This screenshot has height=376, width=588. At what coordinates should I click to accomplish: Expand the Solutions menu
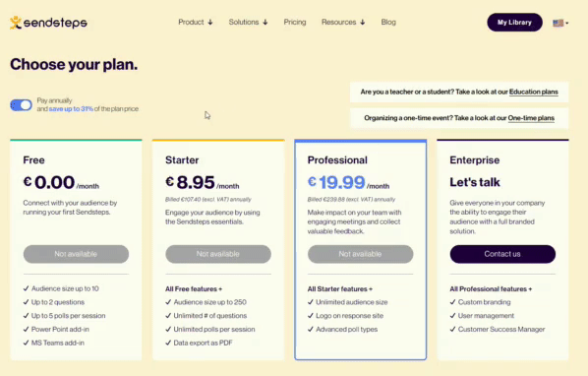coord(248,22)
